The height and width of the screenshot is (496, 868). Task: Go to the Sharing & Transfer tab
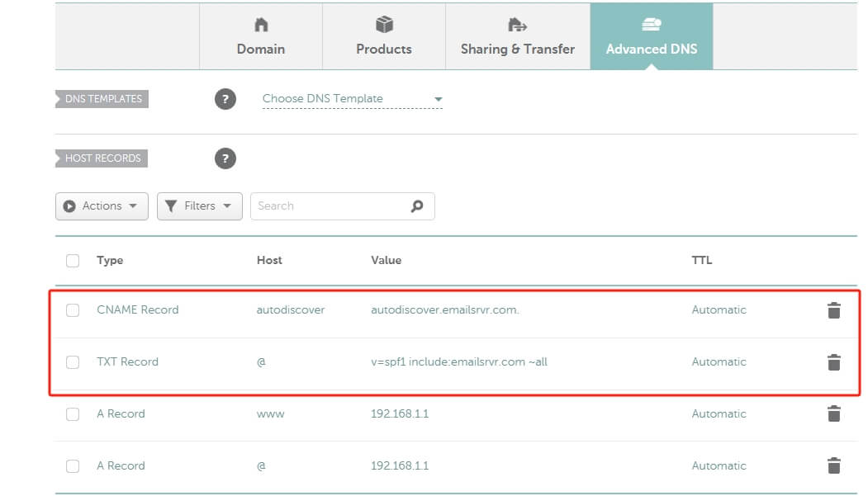518,37
